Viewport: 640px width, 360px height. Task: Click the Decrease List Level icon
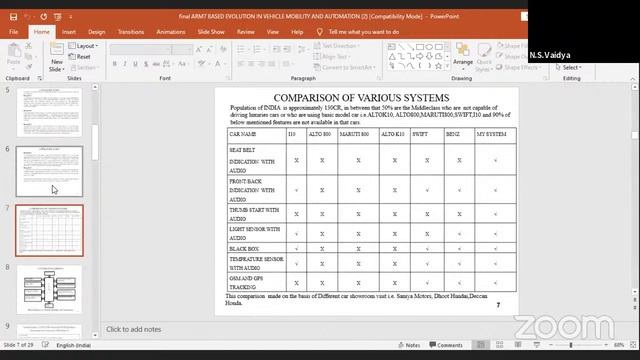276,49
